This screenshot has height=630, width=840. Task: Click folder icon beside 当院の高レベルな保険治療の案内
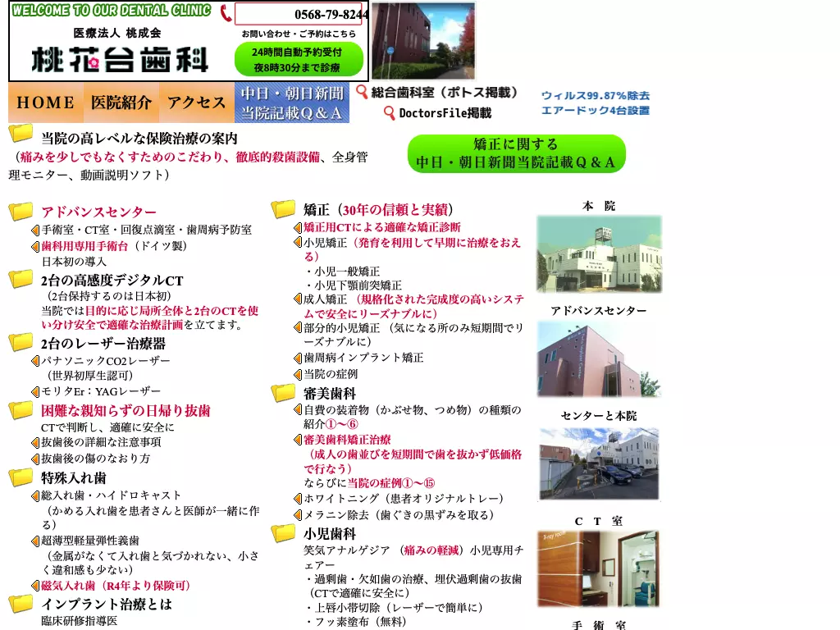pos(21,133)
